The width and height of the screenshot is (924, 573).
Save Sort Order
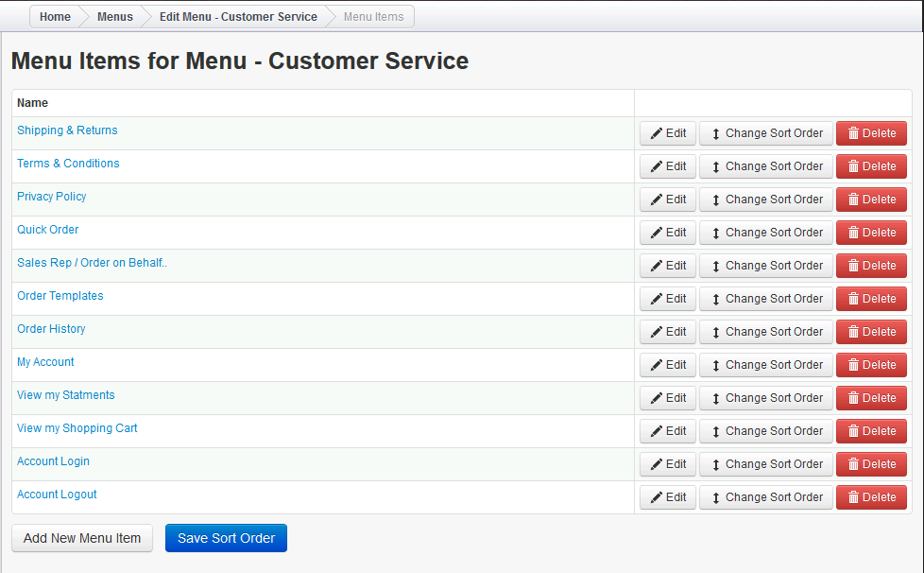[227, 538]
